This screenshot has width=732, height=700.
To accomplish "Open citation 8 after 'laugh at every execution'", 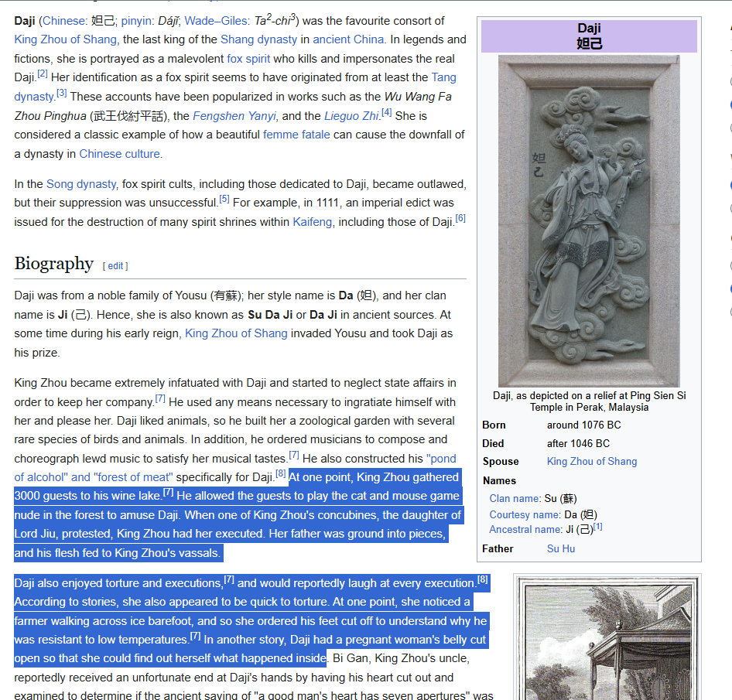I will coord(483,579).
